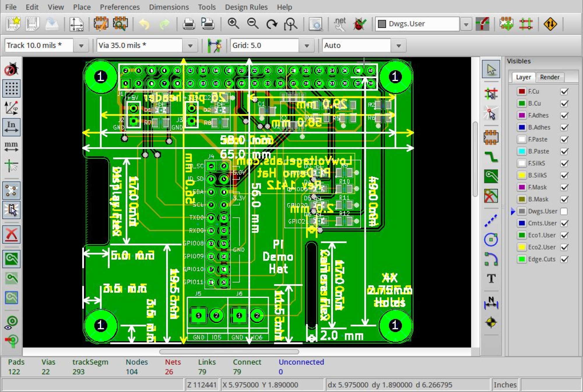Switch units to millimeters
The width and height of the screenshot is (583, 392).
(x=11, y=146)
